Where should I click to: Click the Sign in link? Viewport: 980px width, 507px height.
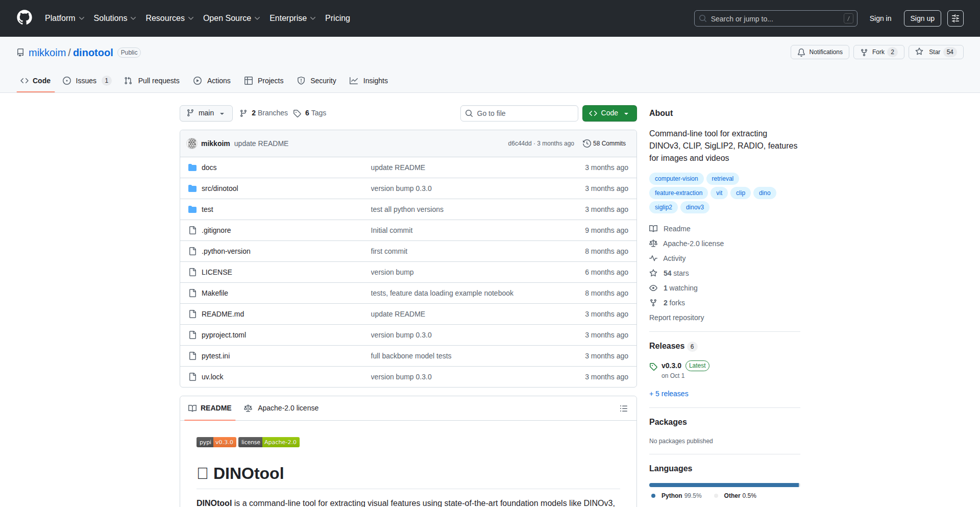(880, 18)
